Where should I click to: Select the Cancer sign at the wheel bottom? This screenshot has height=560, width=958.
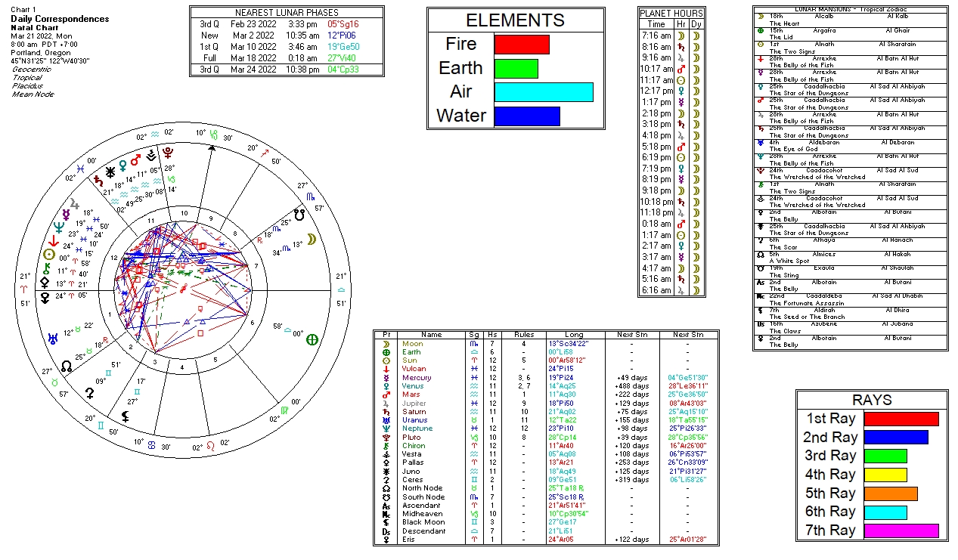pos(150,445)
